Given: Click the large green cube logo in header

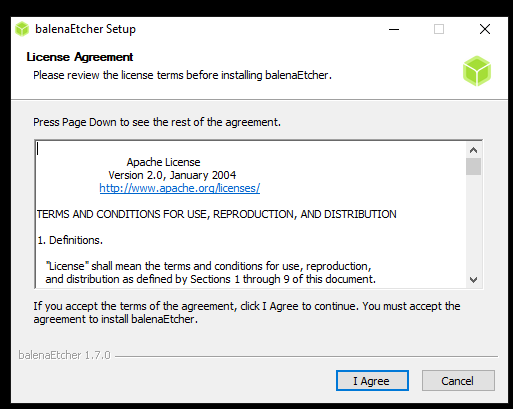Looking at the screenshot, I should (477, 71).
